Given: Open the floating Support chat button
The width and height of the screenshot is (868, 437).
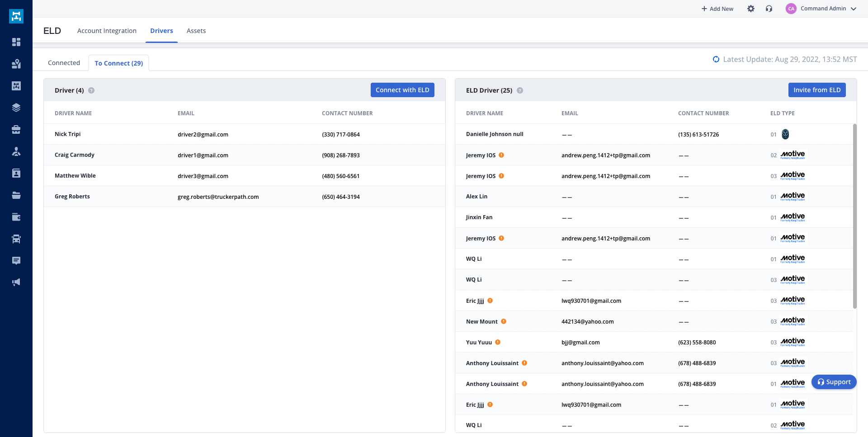Looking at the screenshot, I should coord(834,382).
